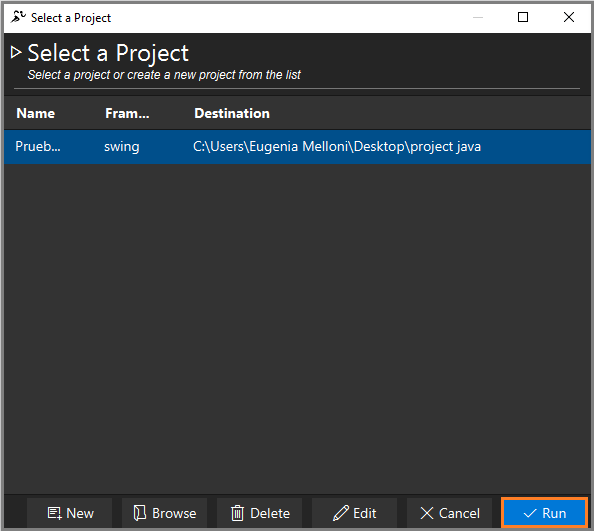This screenshot has height=531, width=594.
Task: Click the swing framework cell
Action: [x=122, y=147]
